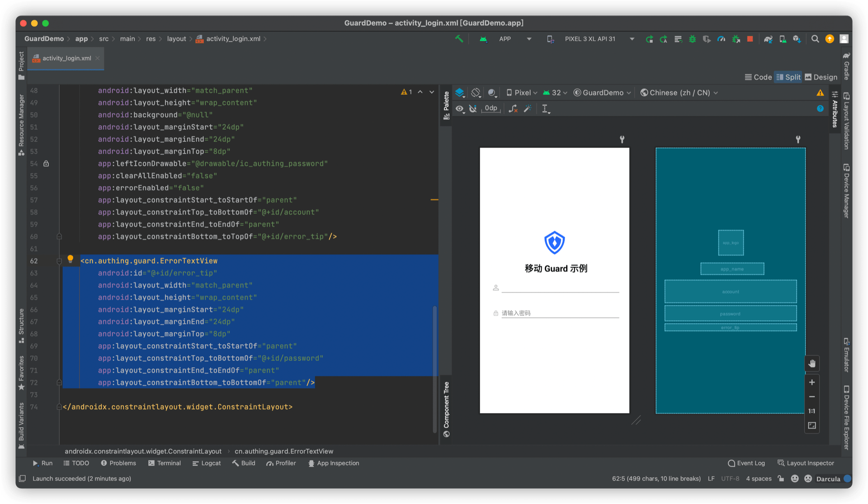
Task: Click the red Stop button icon
Action: [750, 39]
